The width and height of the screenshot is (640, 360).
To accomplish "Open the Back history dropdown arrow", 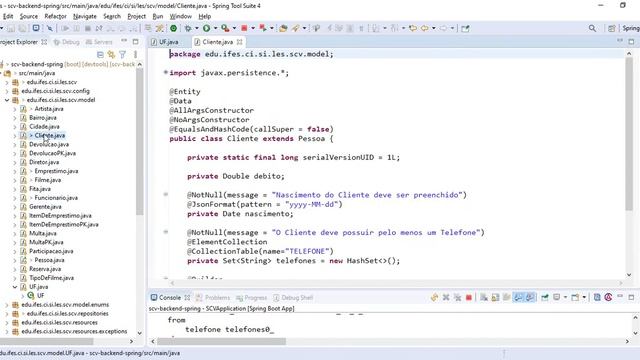I will click(x=433, y=28).
